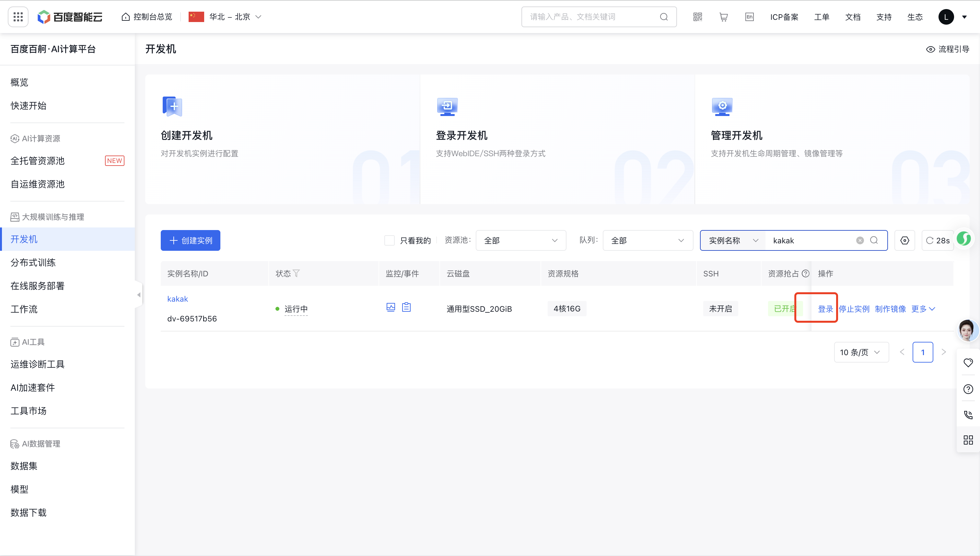Click the QR code icon in top bar
Screen dimensions: 980x556
(697, 17)
